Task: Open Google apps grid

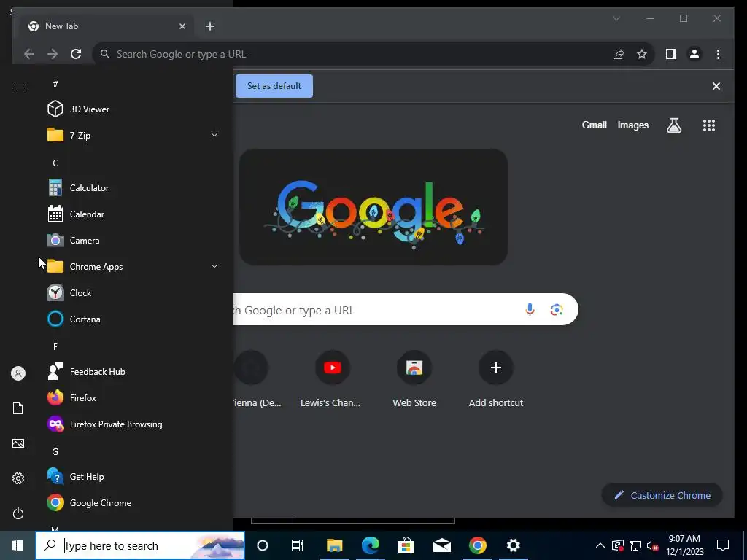Action: tap(709, 125)
